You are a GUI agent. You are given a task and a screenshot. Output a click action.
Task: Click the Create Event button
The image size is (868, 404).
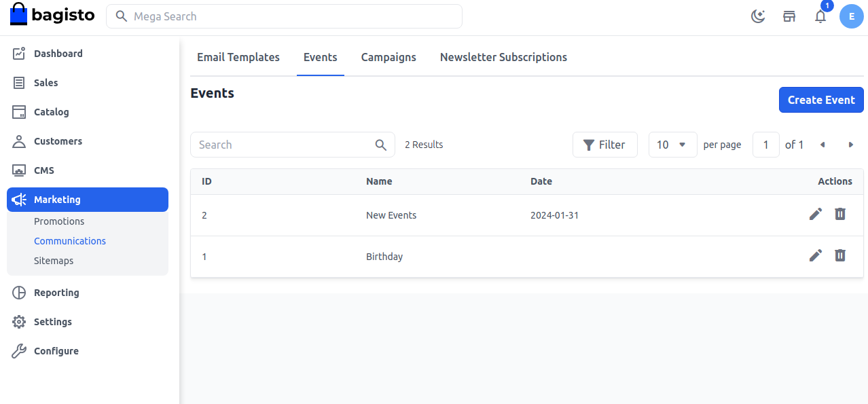(821, 100)
